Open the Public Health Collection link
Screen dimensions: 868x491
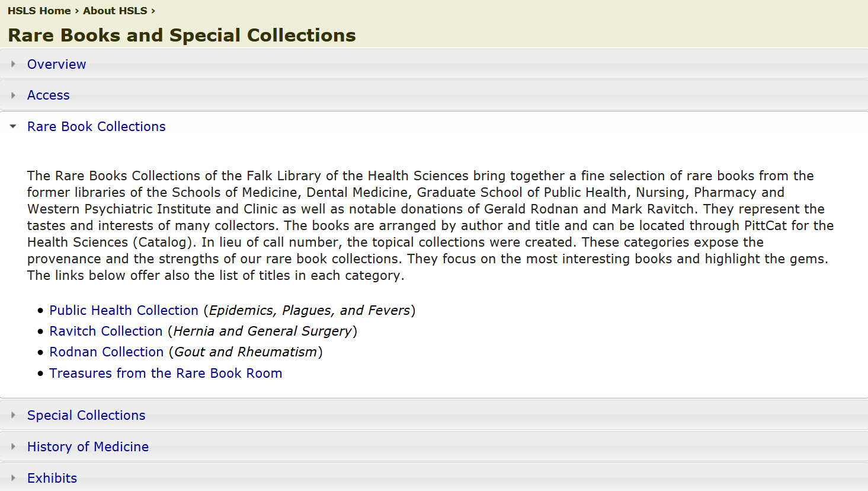pos(123,310)
